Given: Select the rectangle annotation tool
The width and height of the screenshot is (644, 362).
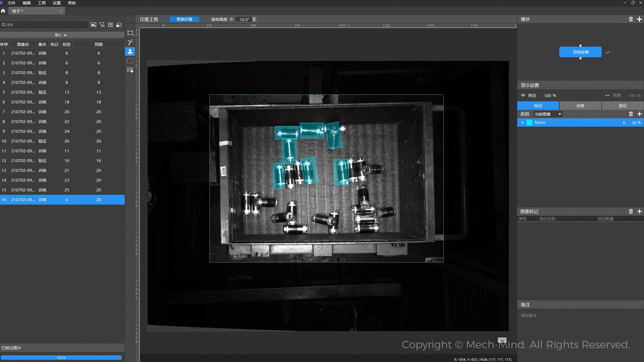Looking at the screenshot, I should point(130,33).
